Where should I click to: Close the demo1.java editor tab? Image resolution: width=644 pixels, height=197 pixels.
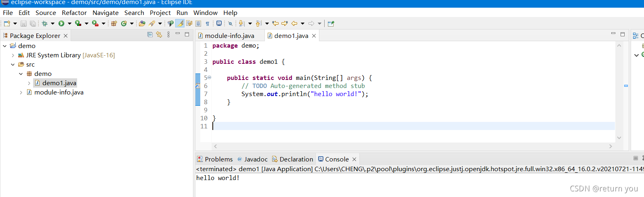coord(314,36)
